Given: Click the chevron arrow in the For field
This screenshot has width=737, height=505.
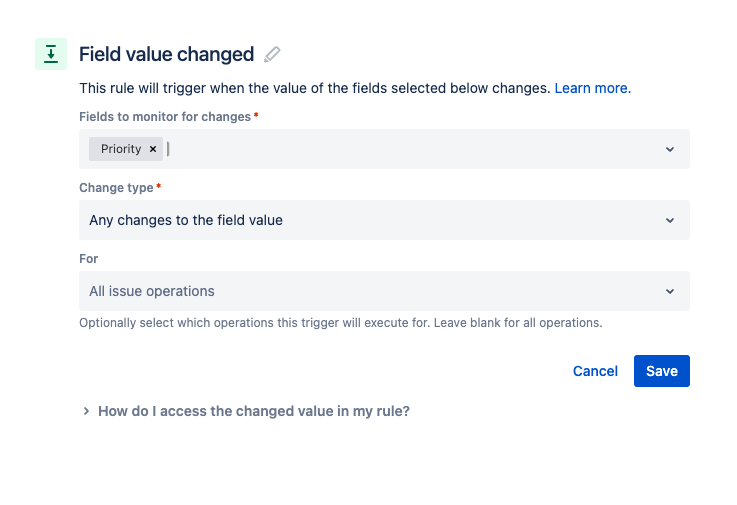Looking at the screenshot, I should [x=670, y=291].
